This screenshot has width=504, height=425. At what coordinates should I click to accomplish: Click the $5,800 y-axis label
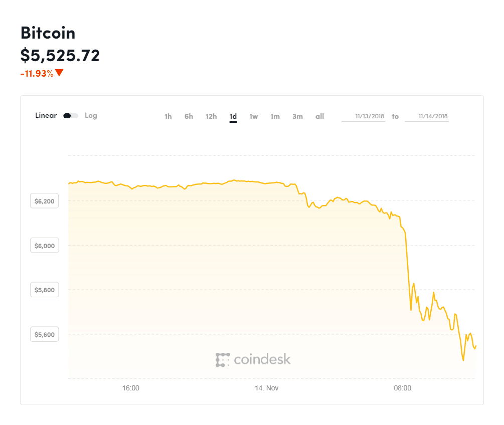point(45,290)
